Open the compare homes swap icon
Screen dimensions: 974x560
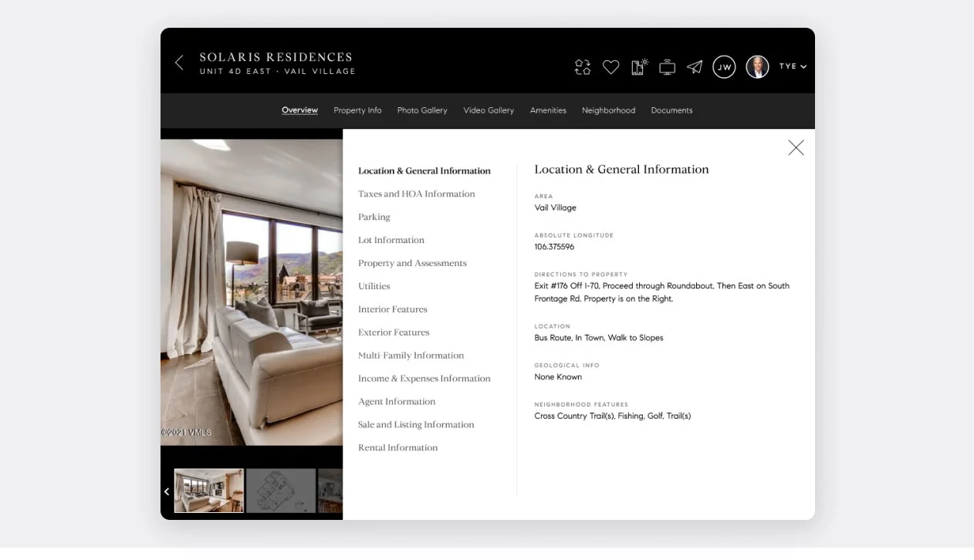click(583, 67)
